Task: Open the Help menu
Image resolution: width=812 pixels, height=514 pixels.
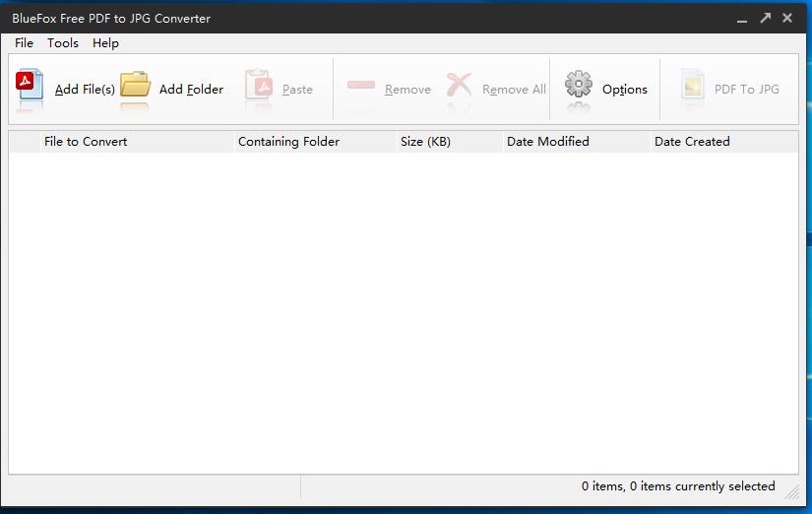Action: (105, 42)
